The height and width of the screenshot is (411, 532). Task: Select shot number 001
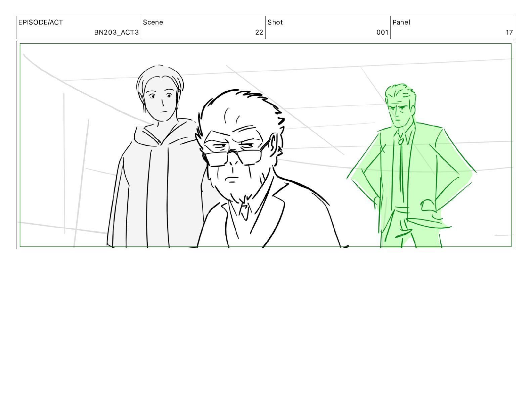point(382,33)
